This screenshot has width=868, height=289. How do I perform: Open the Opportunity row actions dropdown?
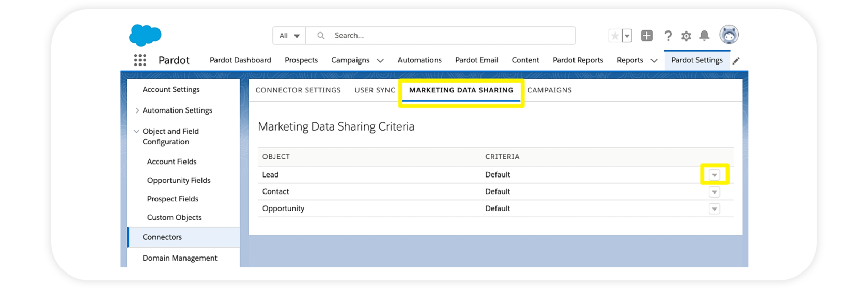pos(714,209)
